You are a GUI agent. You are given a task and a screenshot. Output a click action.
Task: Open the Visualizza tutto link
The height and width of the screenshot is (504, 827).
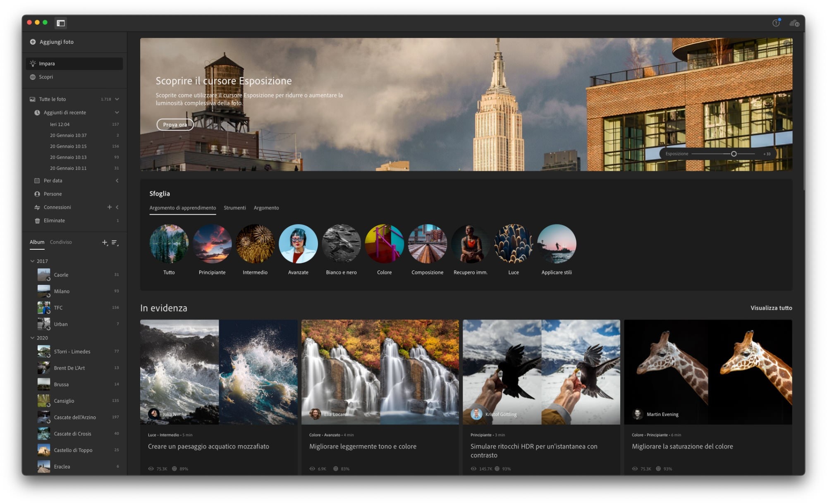click(x=771, y=308)
